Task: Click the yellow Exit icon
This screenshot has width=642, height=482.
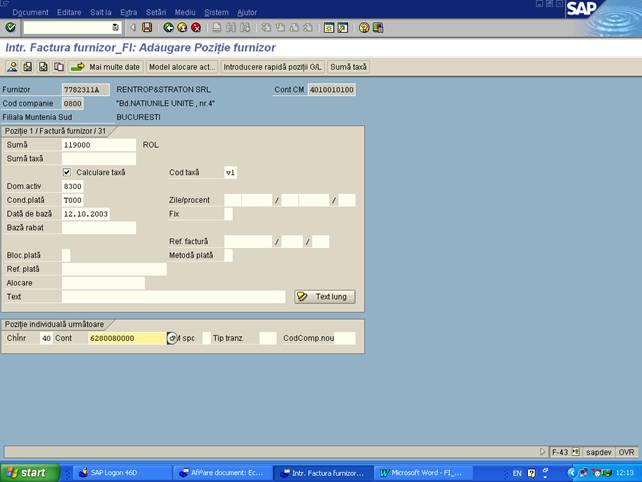Action: pos(181,28)
